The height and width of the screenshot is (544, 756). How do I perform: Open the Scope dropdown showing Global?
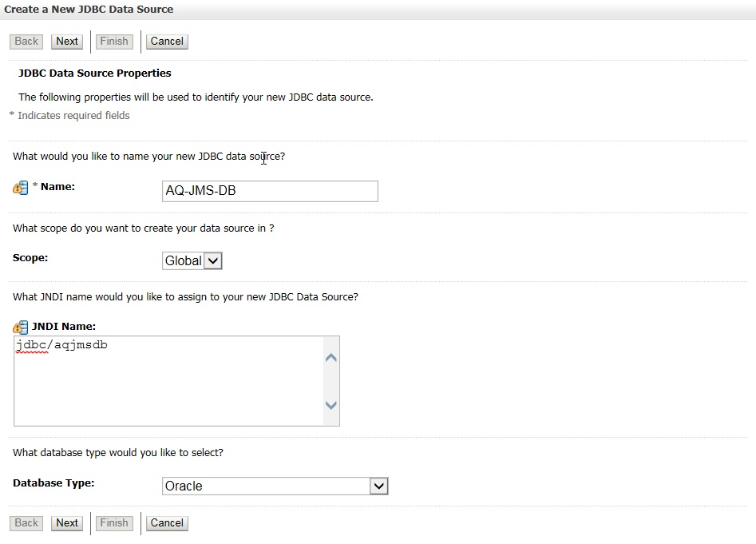tap(192, 261)
